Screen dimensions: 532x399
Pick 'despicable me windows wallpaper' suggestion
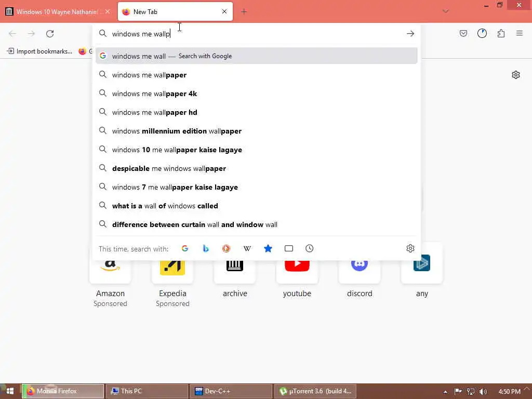pyautogui.click(x=256, y=168)
